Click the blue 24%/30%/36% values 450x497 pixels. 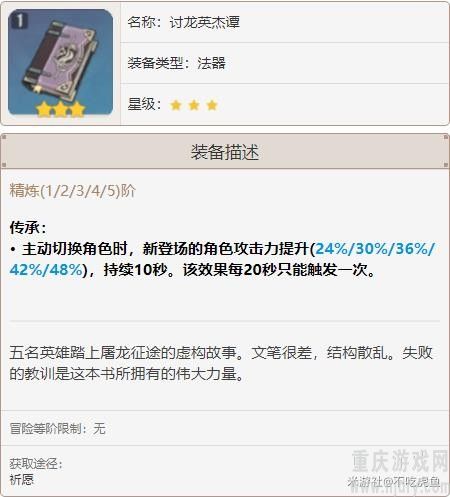[x=375, y=249]
